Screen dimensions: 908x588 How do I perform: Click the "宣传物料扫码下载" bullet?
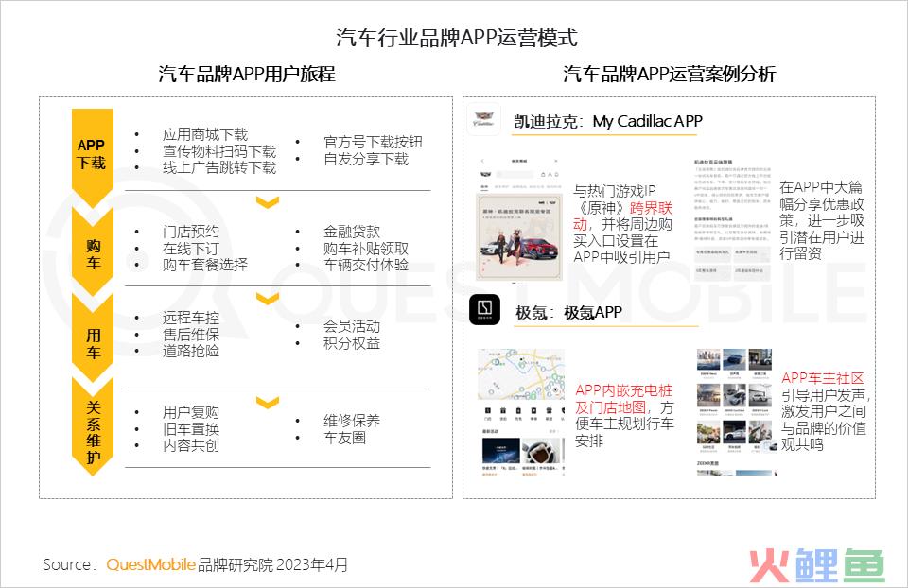(x=219, y=151)
